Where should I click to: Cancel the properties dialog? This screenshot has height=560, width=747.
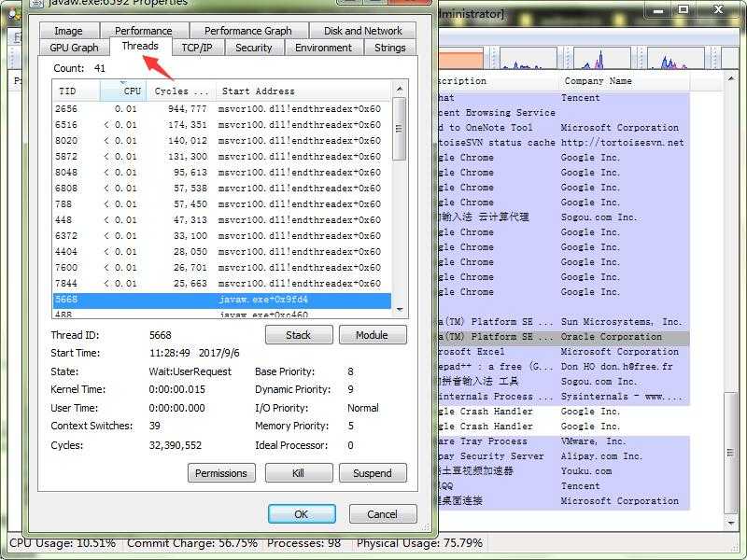point(383,514)
